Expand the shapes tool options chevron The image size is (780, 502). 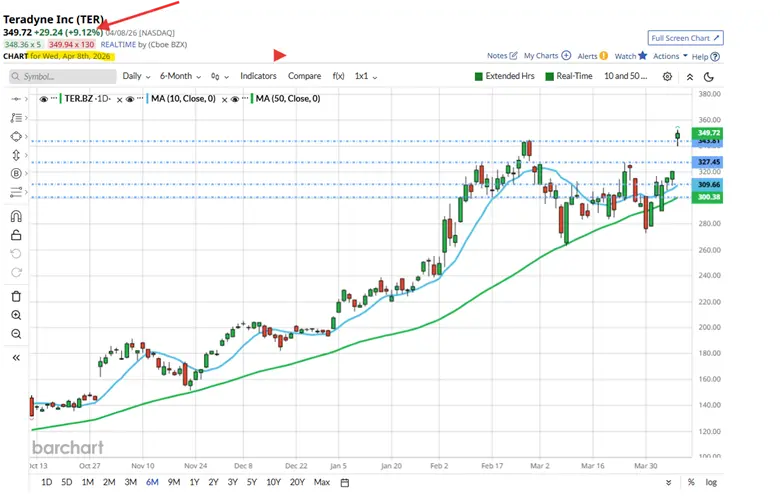26,136
